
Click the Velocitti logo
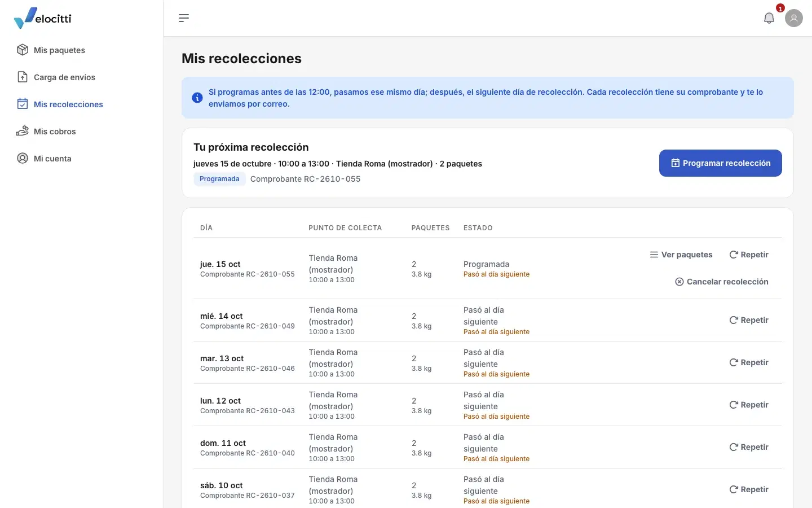point(43,18)
